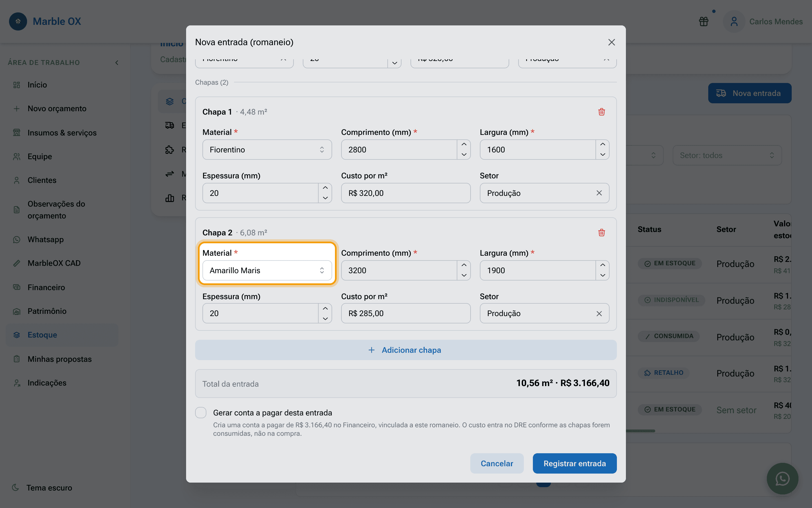Screen dimensions: 812x508
Task: Increase Chapa 2 Comprimento value
Action: click(x=464, y=265)
